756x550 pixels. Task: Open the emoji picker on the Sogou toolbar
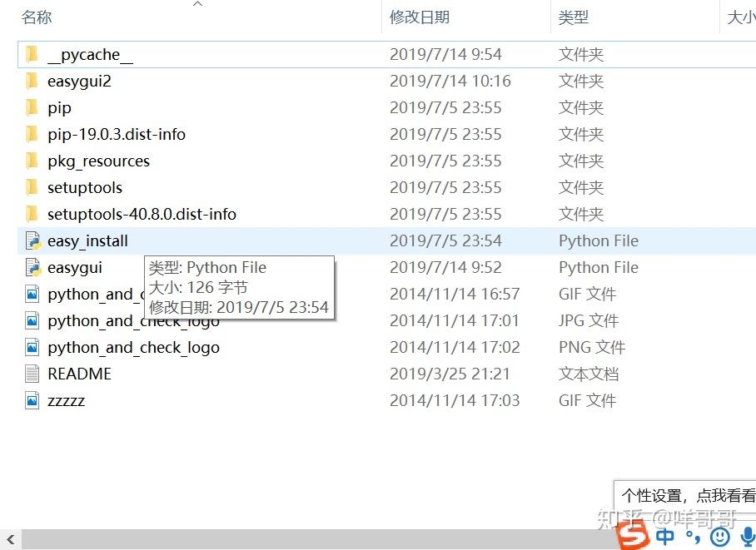(x=719, y=537)
